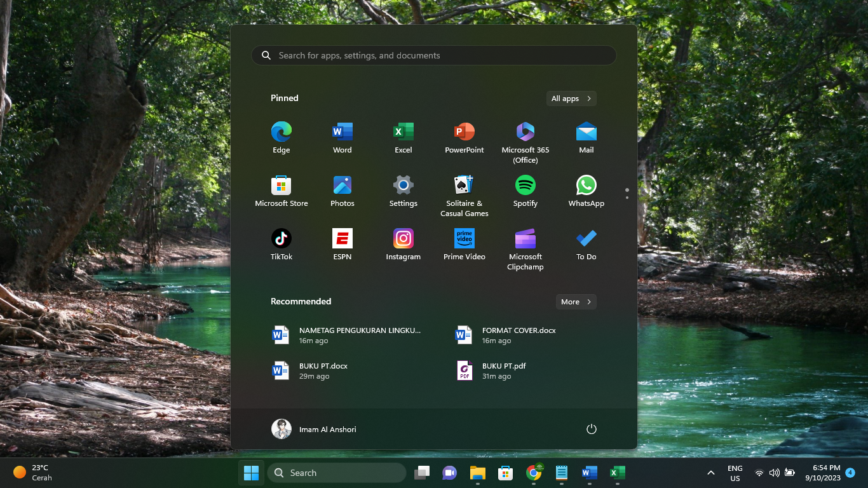Switch to Word on the taskbar
The image size is (868, 488).
coord(590,473)
